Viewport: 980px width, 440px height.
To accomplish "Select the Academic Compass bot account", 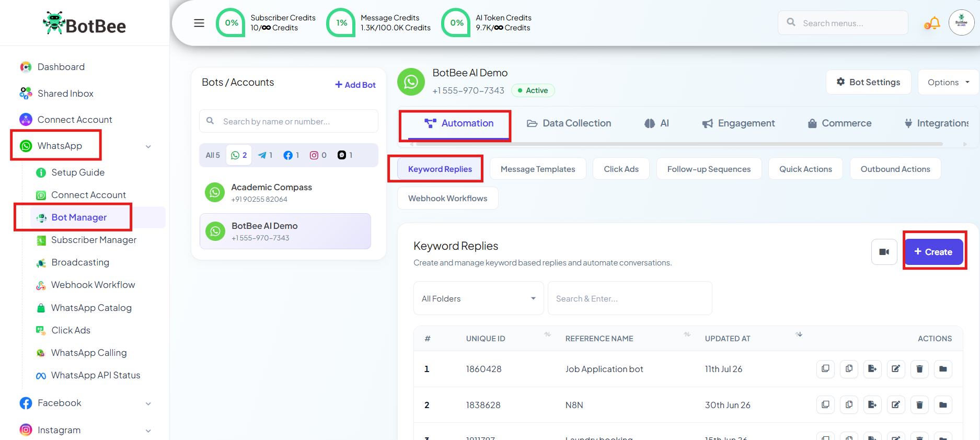I will (285, 192).
